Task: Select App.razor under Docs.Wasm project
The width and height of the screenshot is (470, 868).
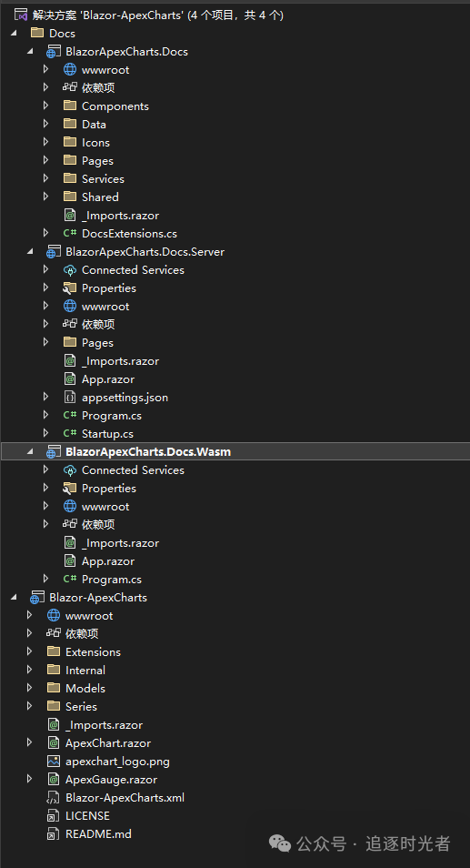Action: click(108, 561)
